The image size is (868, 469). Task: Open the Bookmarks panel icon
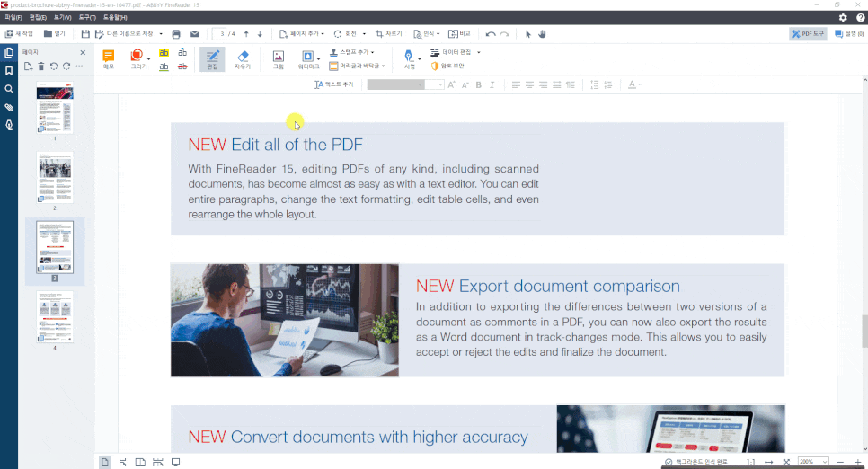9,71
